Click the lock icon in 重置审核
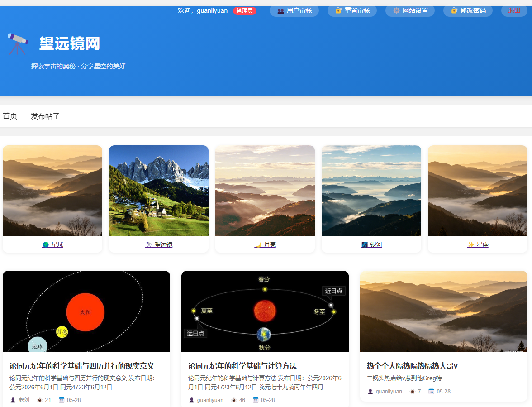 (338, 10)
